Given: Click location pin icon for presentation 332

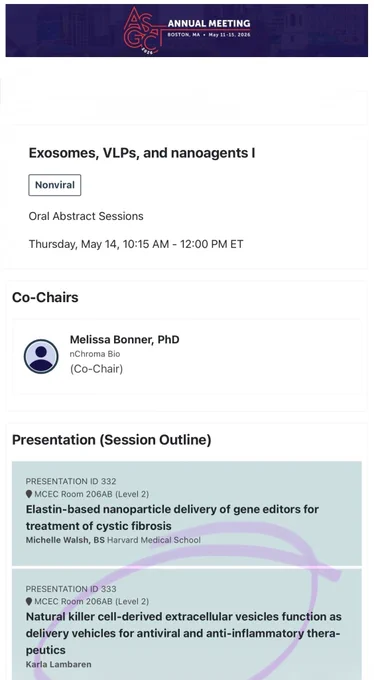Looking at the screenshot, I should 29,494.
